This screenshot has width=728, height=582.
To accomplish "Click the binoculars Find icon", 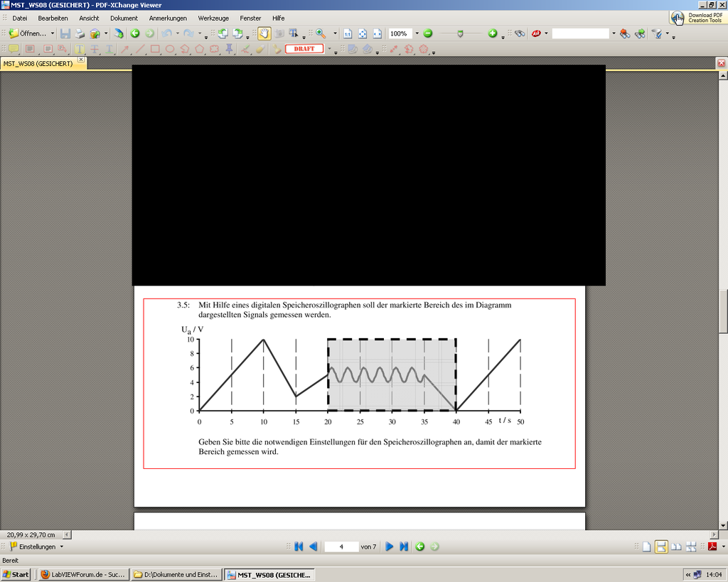I will tap(520, 33).
